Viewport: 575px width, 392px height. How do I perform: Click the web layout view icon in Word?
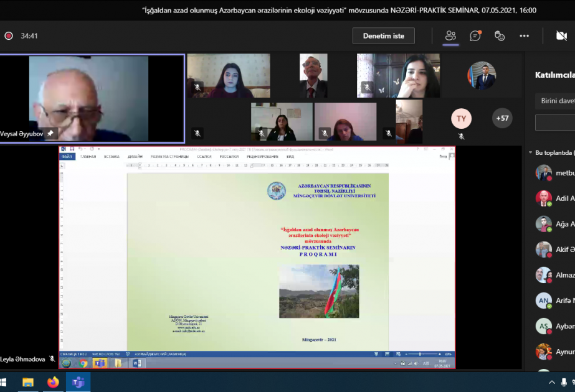(398, 354)
